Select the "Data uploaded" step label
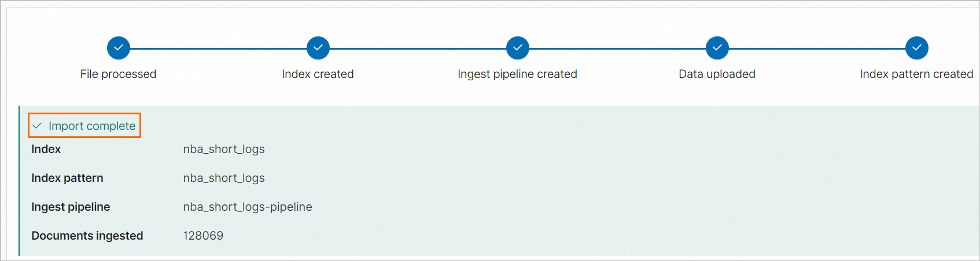The height and width of the screenshot is (261, 980). [x=717, y=74]
